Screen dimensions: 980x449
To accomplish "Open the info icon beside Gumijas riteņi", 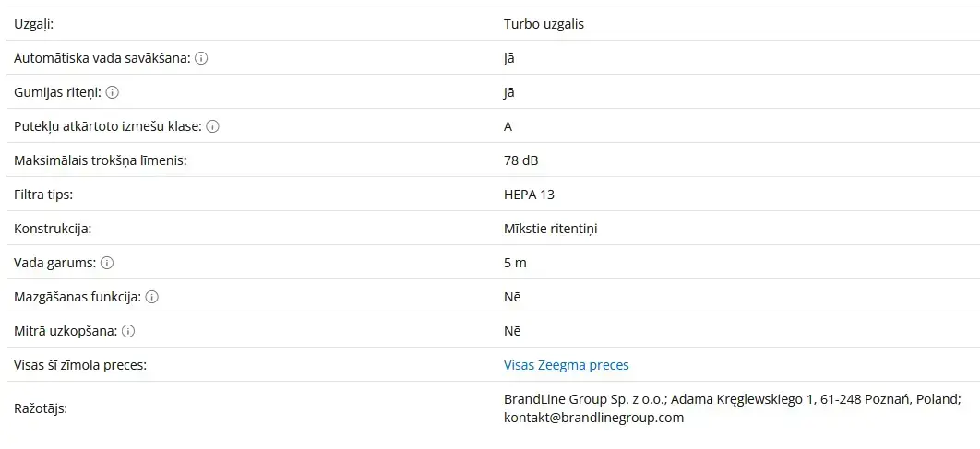I will 112,92.
